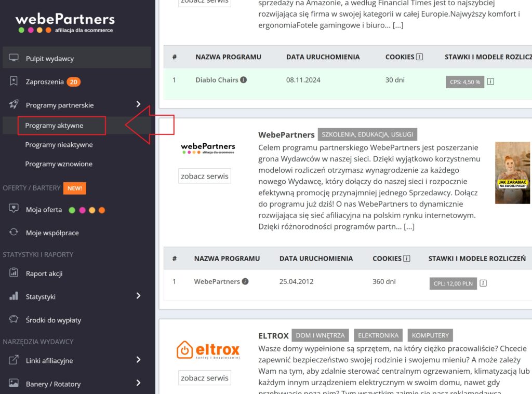Viewport: 532px width, 394px height.
Task: Expand the Statystyki submenu chevron
Action: click(138, 296)
